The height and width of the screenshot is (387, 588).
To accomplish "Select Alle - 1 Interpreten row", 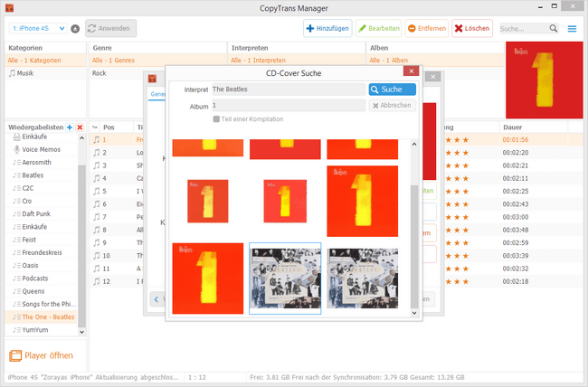I will (296, 60).
